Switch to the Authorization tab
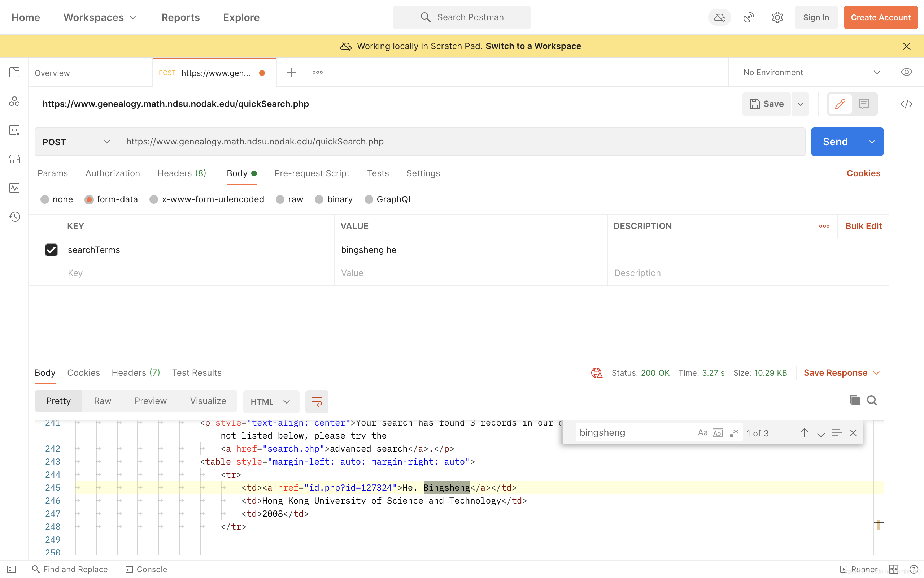This screenshot has height=578, width=924. (113, 173)
